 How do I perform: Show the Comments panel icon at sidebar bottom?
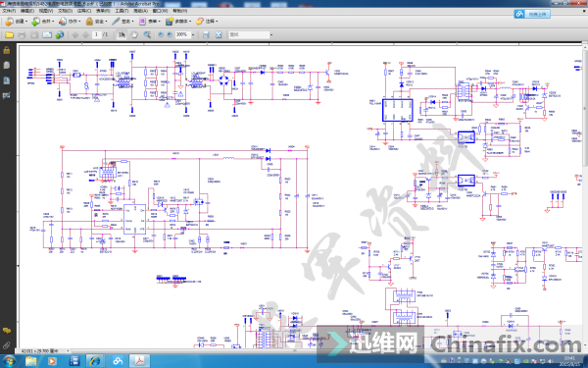point(7,331)
